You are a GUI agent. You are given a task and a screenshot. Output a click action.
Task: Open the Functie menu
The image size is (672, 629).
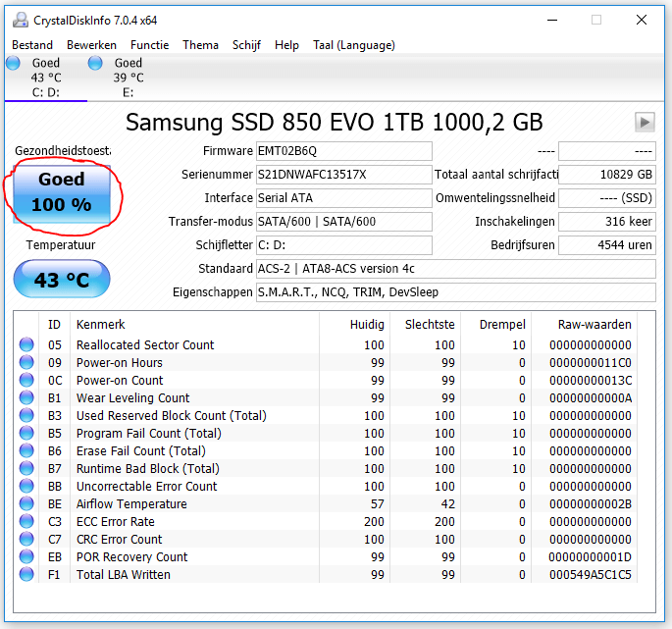149,45
